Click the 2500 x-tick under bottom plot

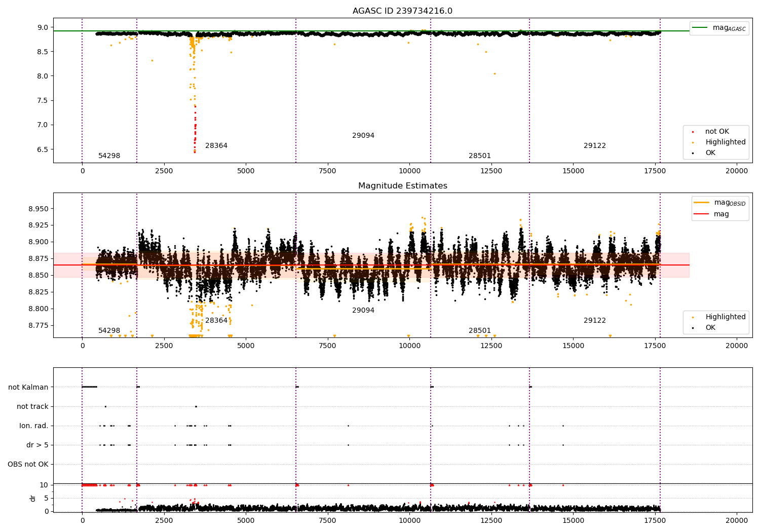(x=164, y=521)
